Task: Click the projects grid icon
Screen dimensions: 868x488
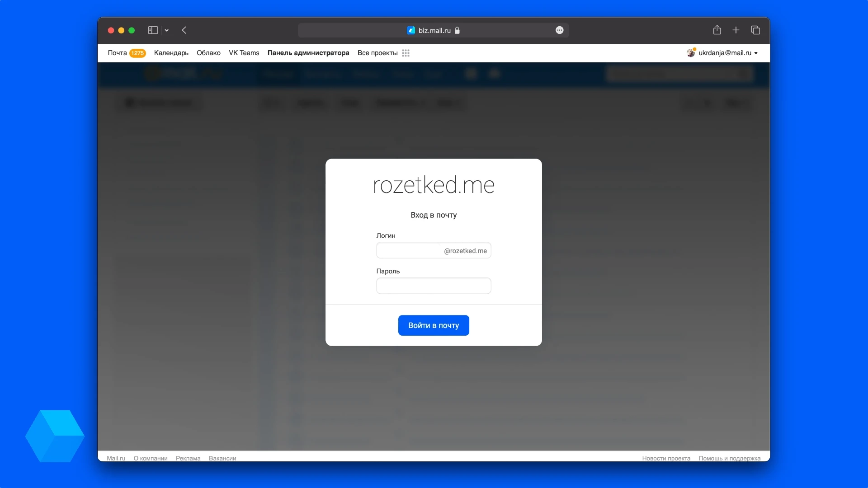Action: 406,53
